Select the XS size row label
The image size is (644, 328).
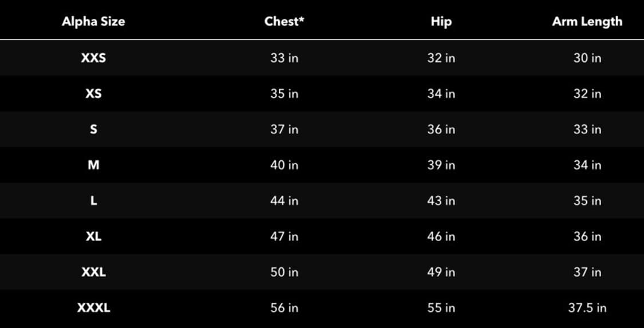[x=93, y=93]
